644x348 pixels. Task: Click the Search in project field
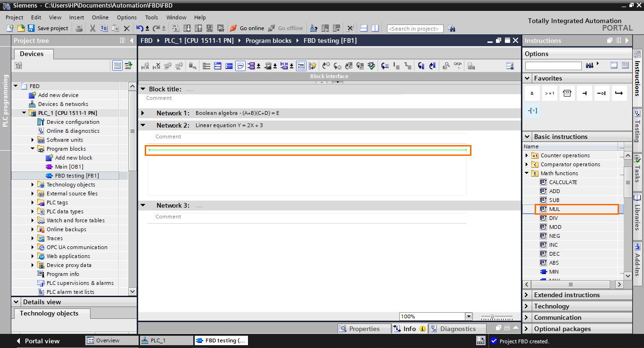coord(415,28)
